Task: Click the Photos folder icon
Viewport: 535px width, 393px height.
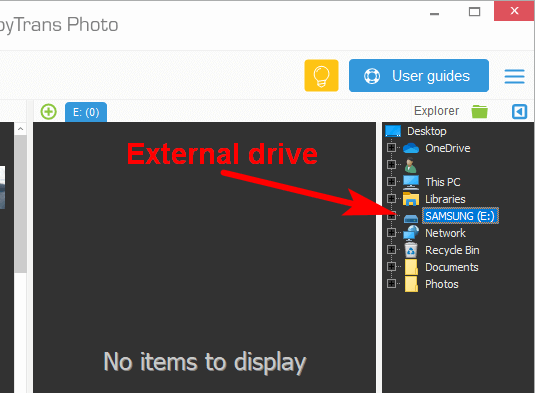Action: (x=411, y=284)
